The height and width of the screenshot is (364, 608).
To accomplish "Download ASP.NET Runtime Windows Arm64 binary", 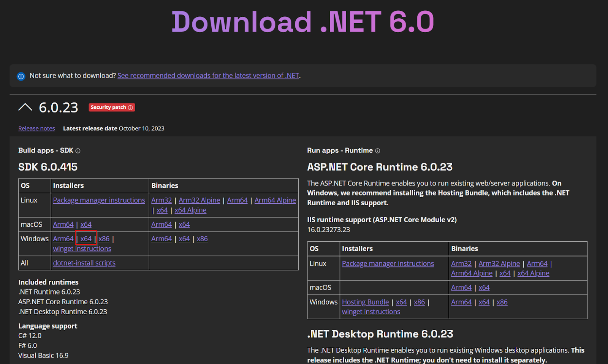I will (x=461, y=302).
